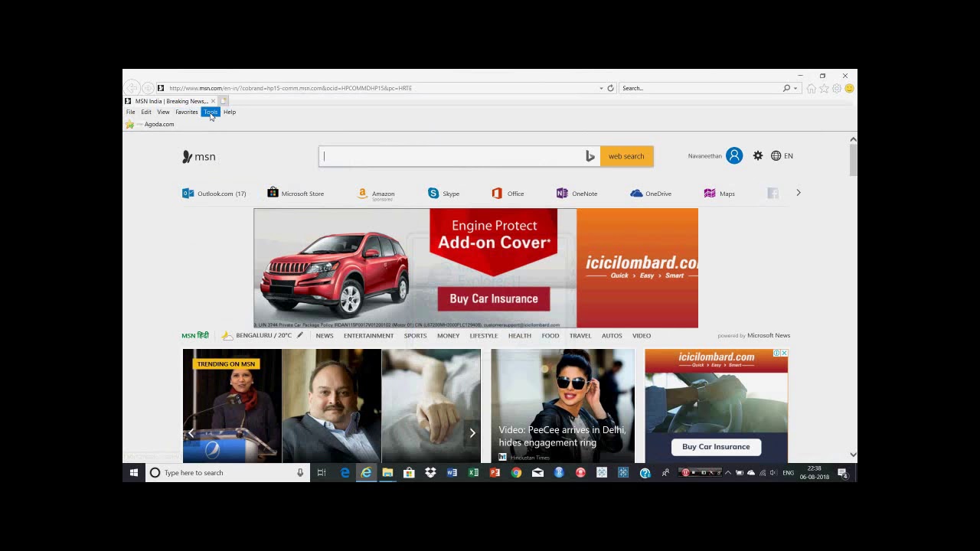Go to browser Home page icon

click(812, 88)
